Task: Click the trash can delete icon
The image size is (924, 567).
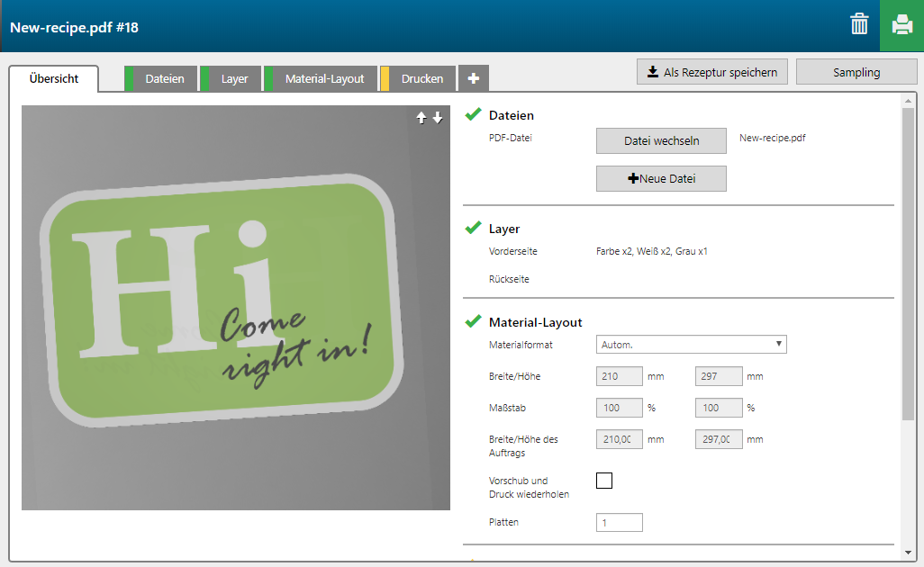Action: click(859, 25)
